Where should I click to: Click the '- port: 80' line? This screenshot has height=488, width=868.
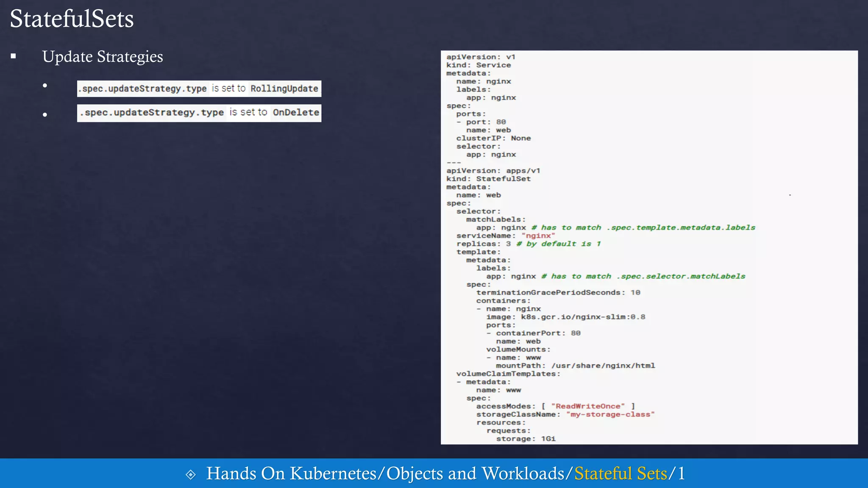[x=481, y=122]
